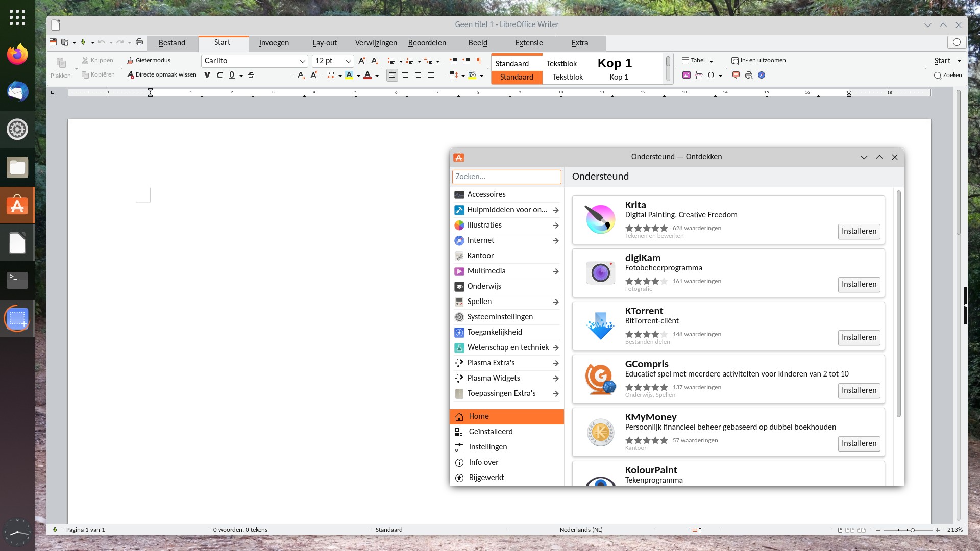Toggle subscript formatting

[301, 76]
